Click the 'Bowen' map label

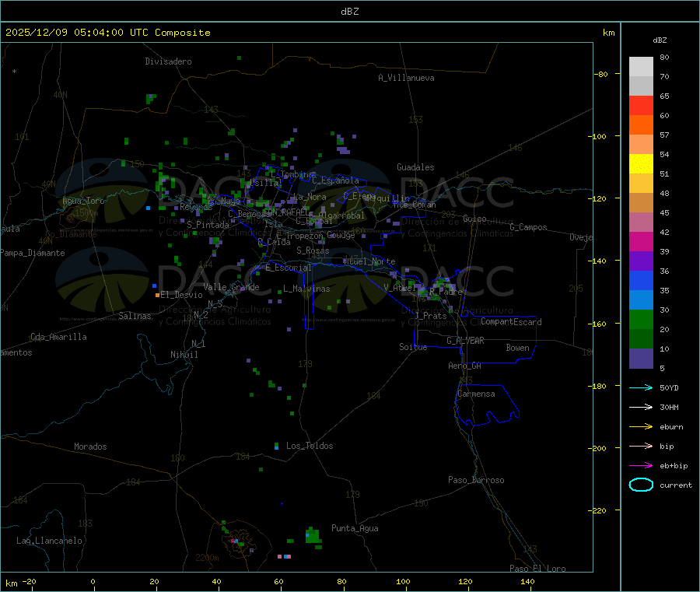pyautogui.click(x=518, y=348)
